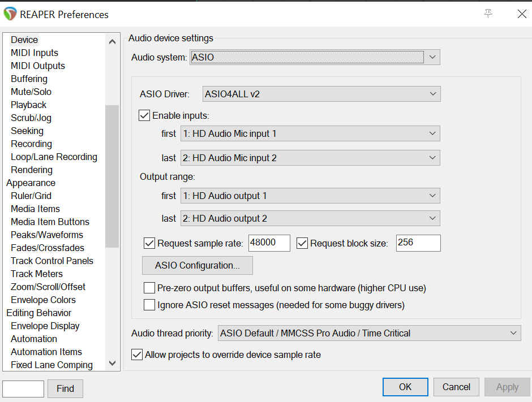Screen dimensions: 532x402
Task: Click the Find button
Action: tap(65, 388)
